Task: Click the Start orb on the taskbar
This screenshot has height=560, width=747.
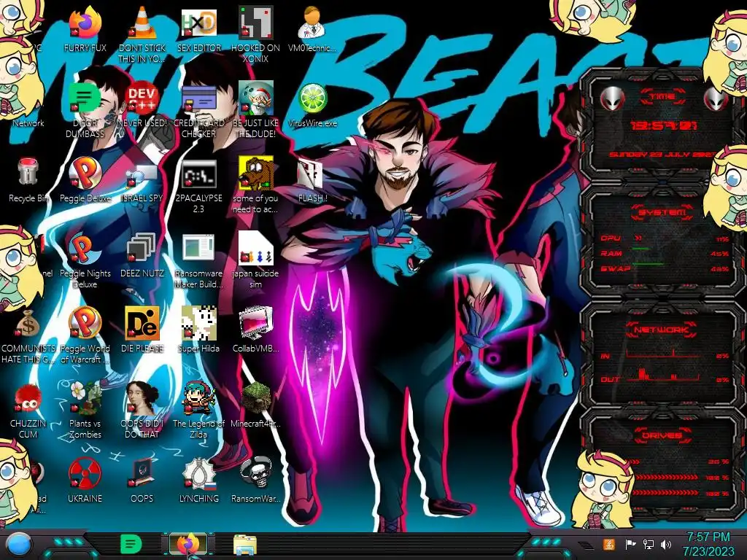Action: coord(19,545)
